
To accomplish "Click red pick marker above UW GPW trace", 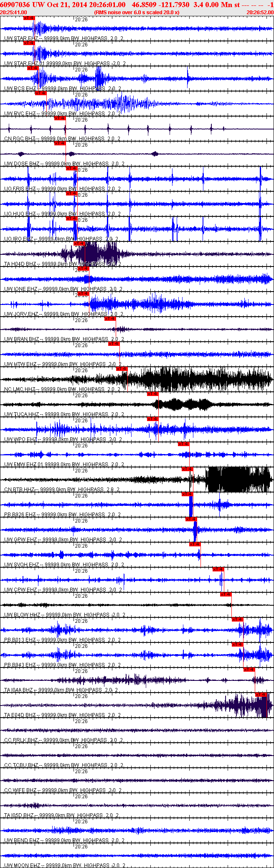I will (x=191, y=519).
